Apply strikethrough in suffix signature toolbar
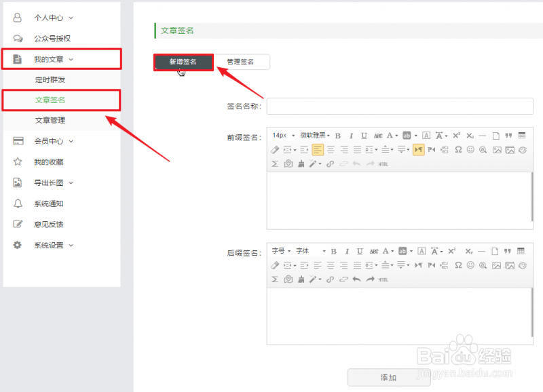The height and width of the screenshot is (392, 543). click(x=373, y=251)
